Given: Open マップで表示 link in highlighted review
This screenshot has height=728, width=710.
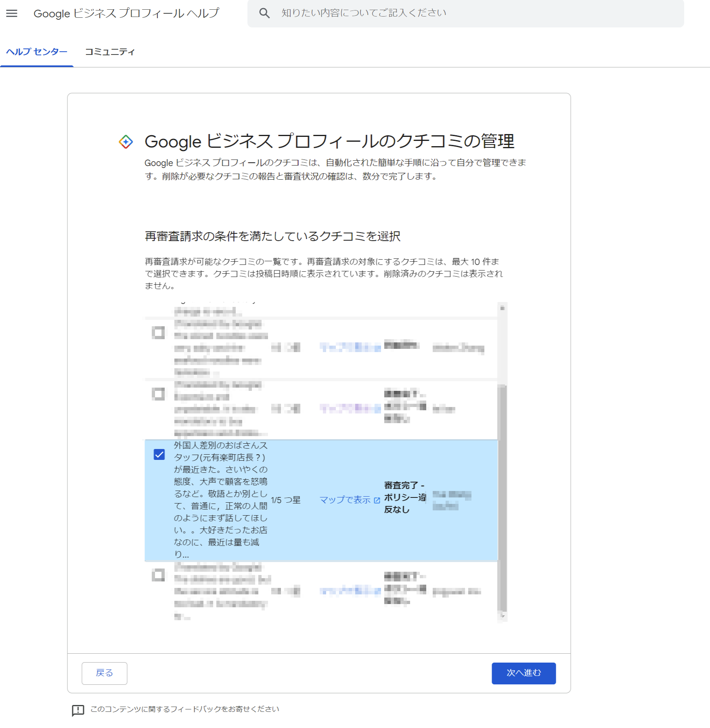Looking at the screenshot, I should [x=345, y=500].
